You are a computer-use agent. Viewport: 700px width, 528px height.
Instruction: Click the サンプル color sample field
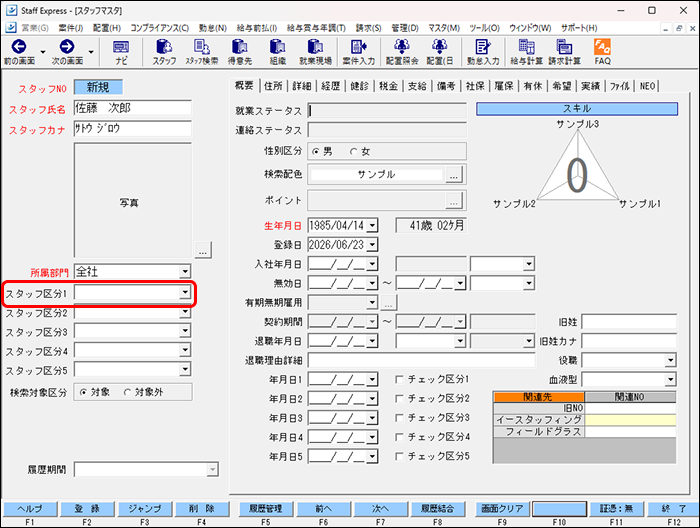[x=376, y=175]
